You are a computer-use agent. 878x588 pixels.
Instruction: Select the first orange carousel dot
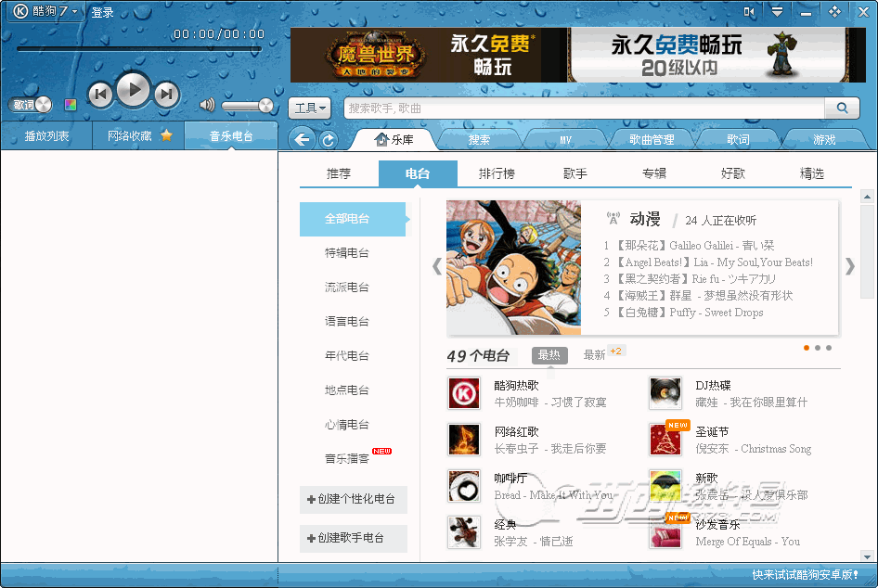click(x=807, y=348)
